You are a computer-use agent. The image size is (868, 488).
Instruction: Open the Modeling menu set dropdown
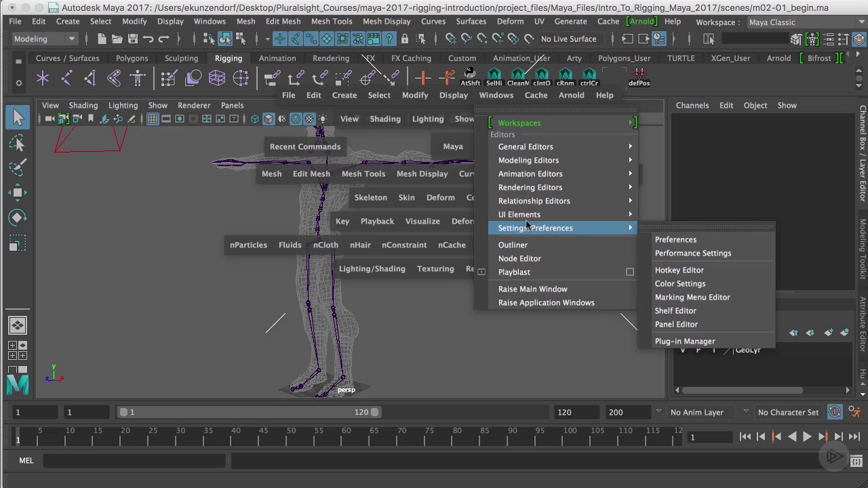click(45, 39)
